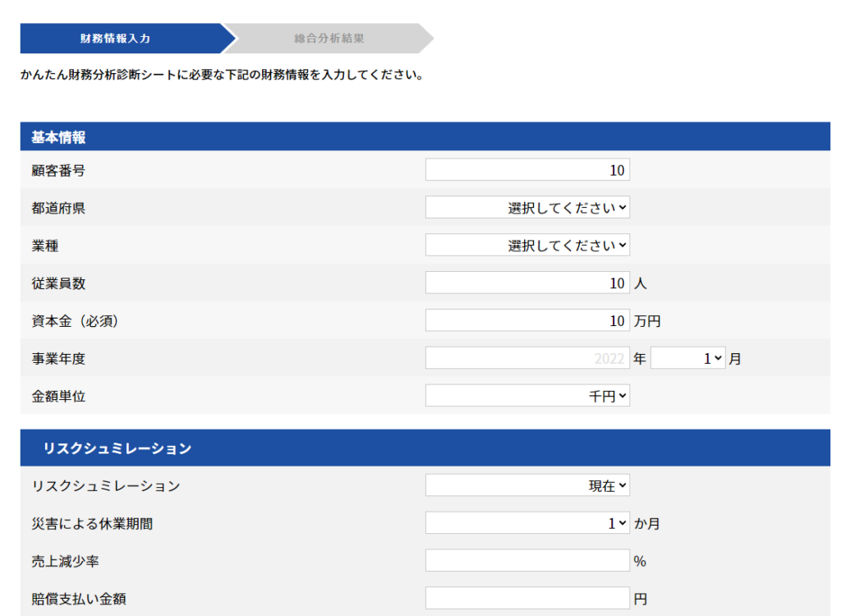
Task: Expand the 業種 industry dropdown
Action: pos(527,246)
